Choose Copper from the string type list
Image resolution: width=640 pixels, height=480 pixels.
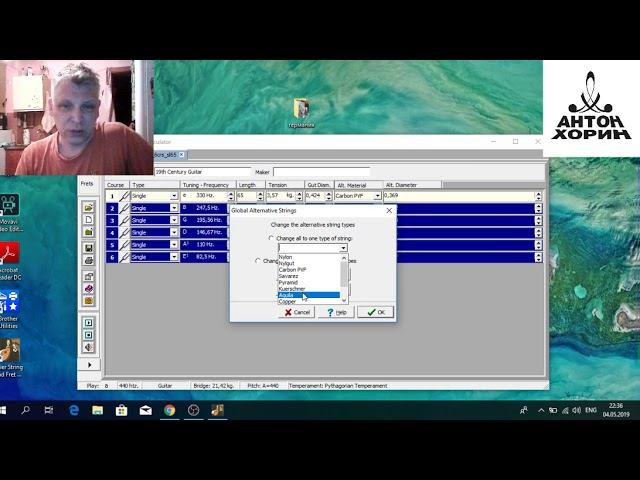tap(309, 302)
